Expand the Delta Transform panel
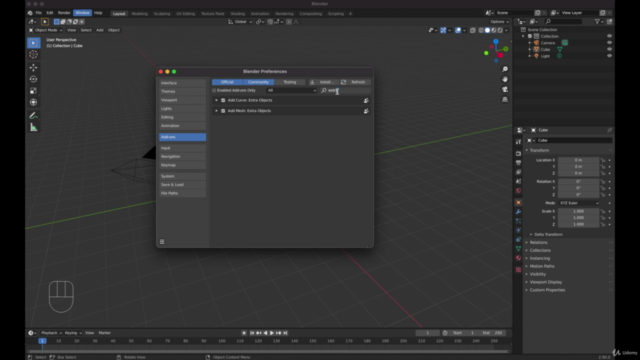The image size is (640, 360). click(x=548, y=235)
